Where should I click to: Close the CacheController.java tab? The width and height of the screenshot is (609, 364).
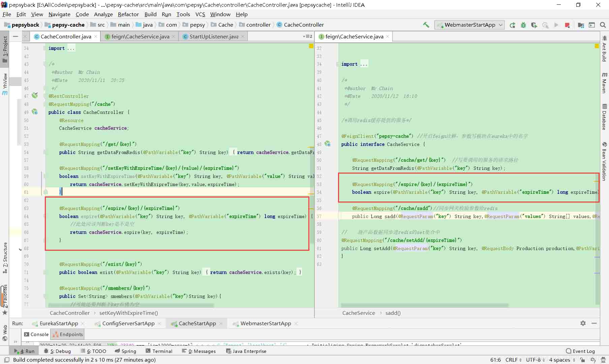[x=96, y=36]
